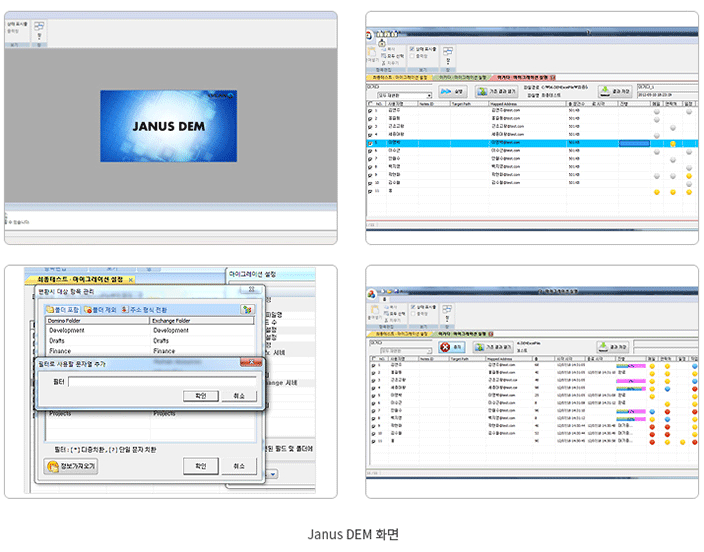Click the 필터 text input field
The image size is (704, 552).
point(160,381)
